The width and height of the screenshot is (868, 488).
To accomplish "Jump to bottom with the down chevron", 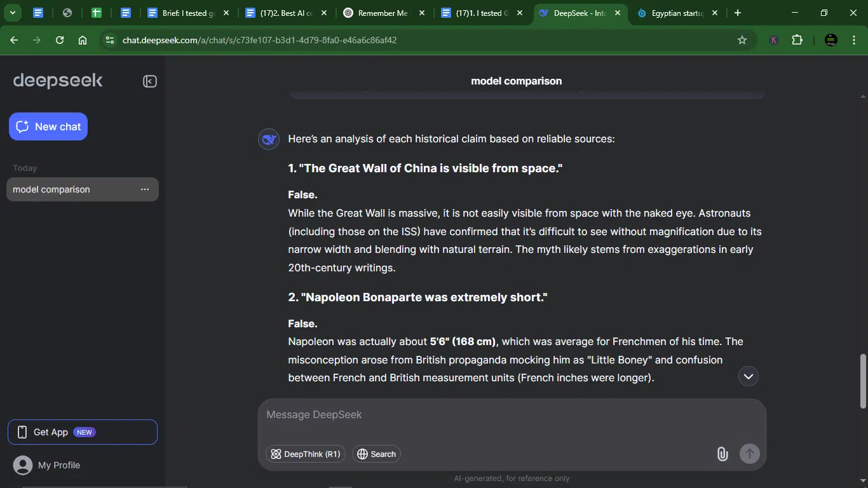I will 749,376.
